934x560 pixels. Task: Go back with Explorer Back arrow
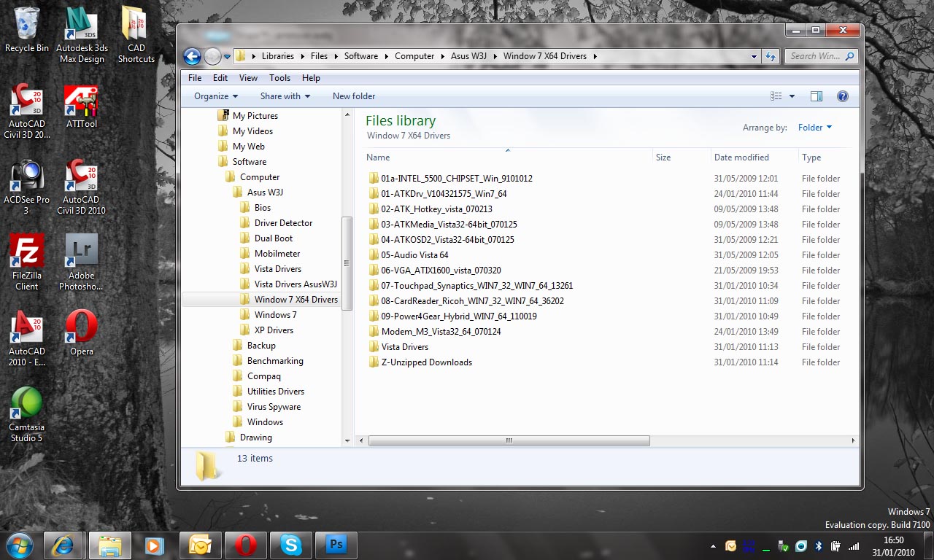coord(192,56)
